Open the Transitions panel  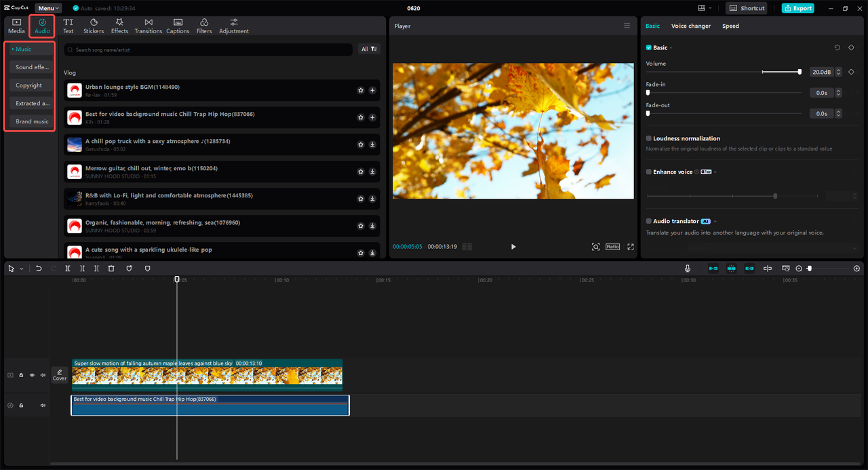[148, 26]
